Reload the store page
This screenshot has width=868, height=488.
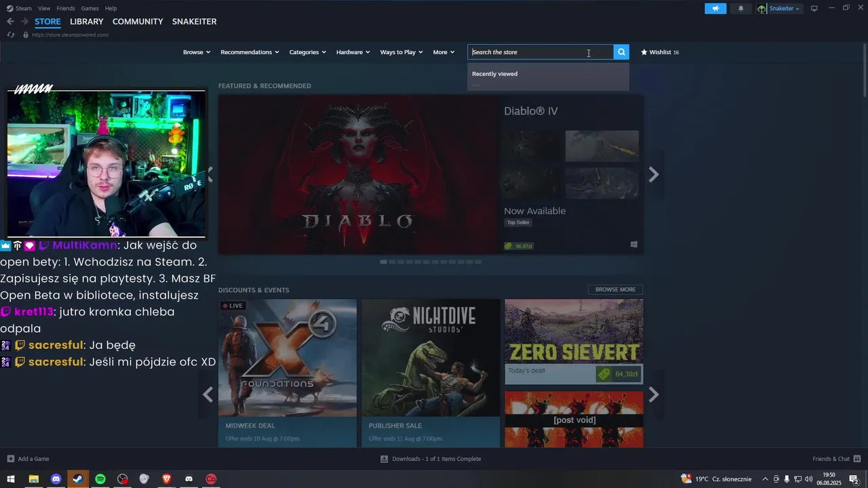[11, 35]
